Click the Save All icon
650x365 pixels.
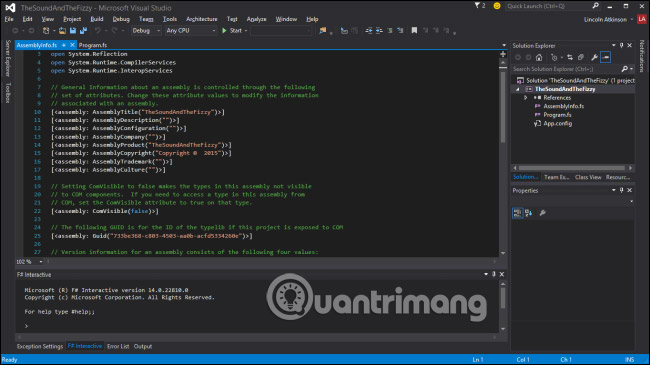point(83,30)
